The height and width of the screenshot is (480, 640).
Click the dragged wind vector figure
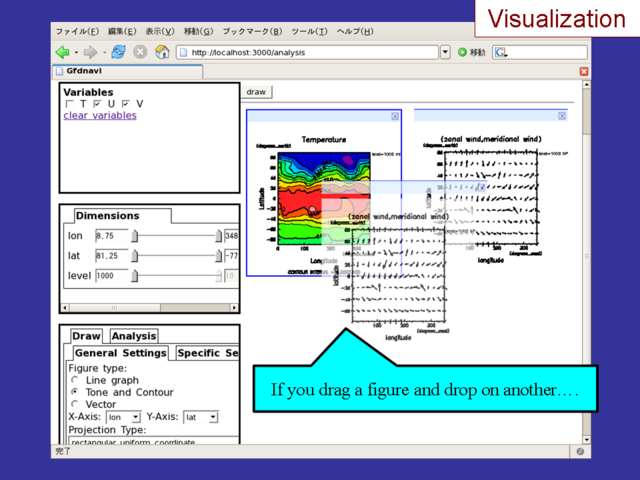point(398,276)
